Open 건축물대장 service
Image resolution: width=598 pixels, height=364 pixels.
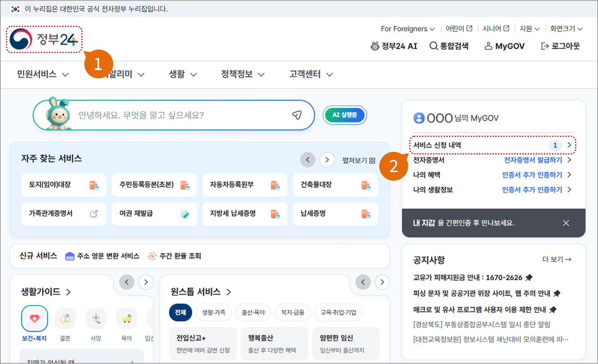(x=336, y=185)
